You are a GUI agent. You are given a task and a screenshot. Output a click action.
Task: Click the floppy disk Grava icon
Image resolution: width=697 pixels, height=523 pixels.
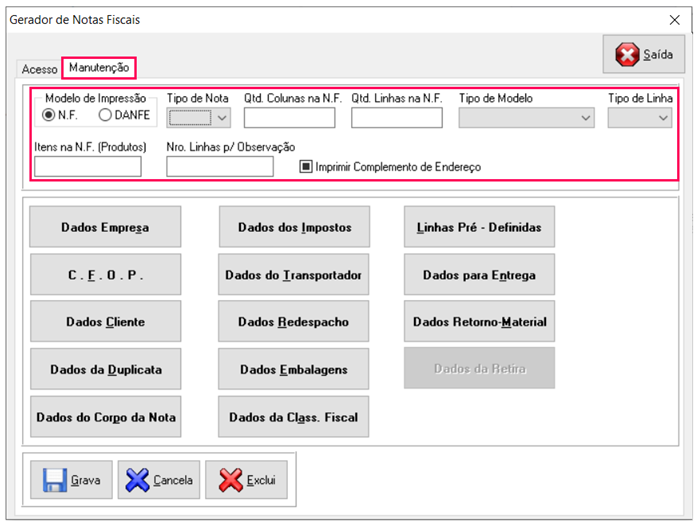click(54, 480)
